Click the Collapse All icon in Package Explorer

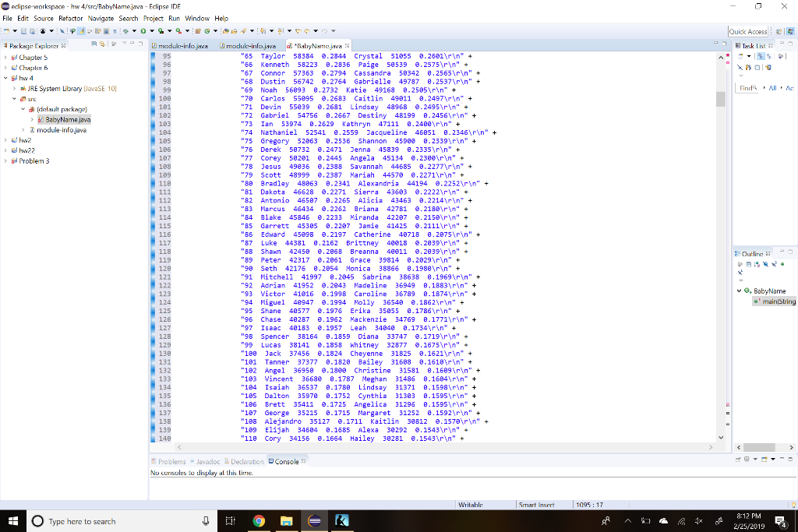[94, 43]
